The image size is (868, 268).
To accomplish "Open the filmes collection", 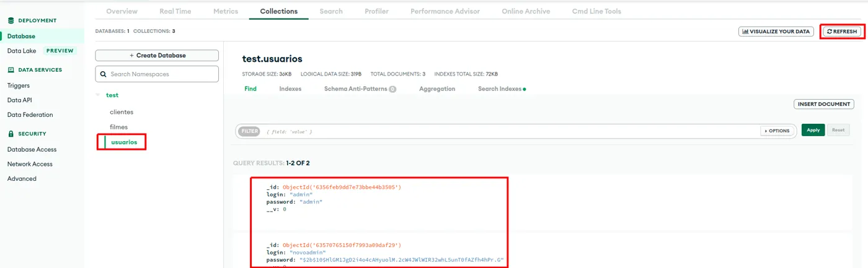I will (x=118, y=127).
